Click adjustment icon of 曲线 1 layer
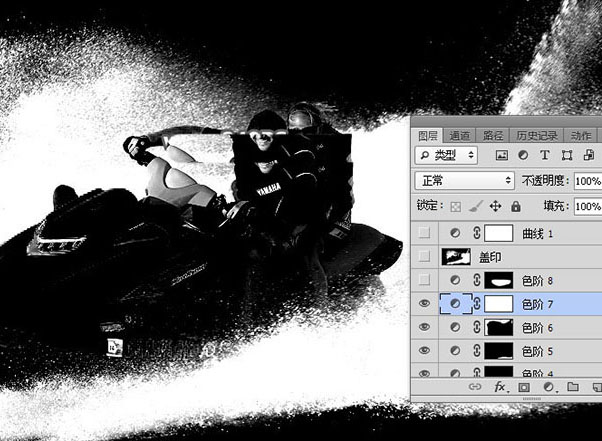The image size is (602, 441). click(x=455, y=233)
